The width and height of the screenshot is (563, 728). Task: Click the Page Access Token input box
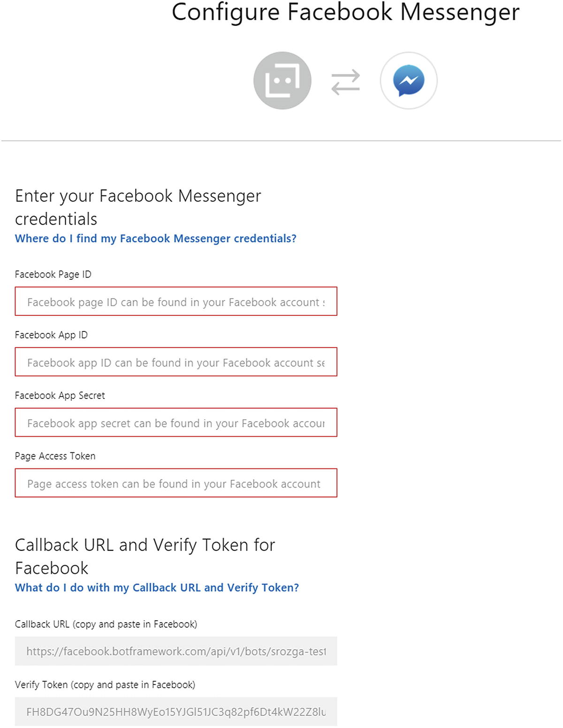click(x=176, y=483)
